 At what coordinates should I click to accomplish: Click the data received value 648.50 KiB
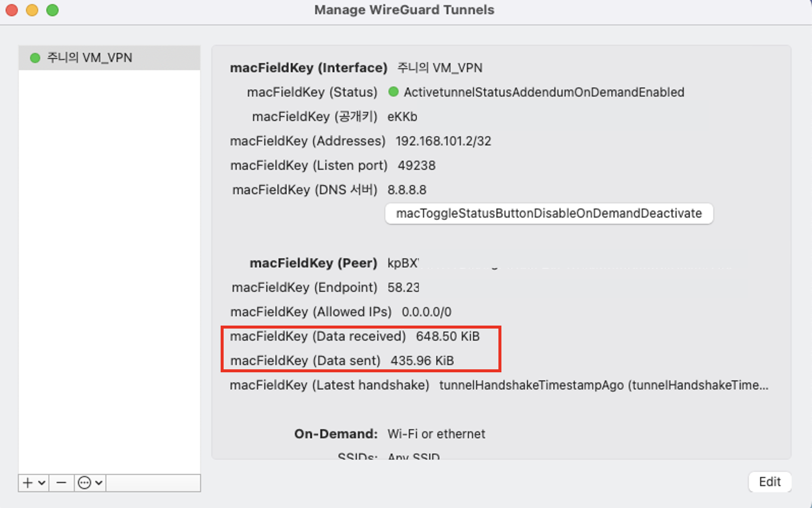click(x=448, y=336)
